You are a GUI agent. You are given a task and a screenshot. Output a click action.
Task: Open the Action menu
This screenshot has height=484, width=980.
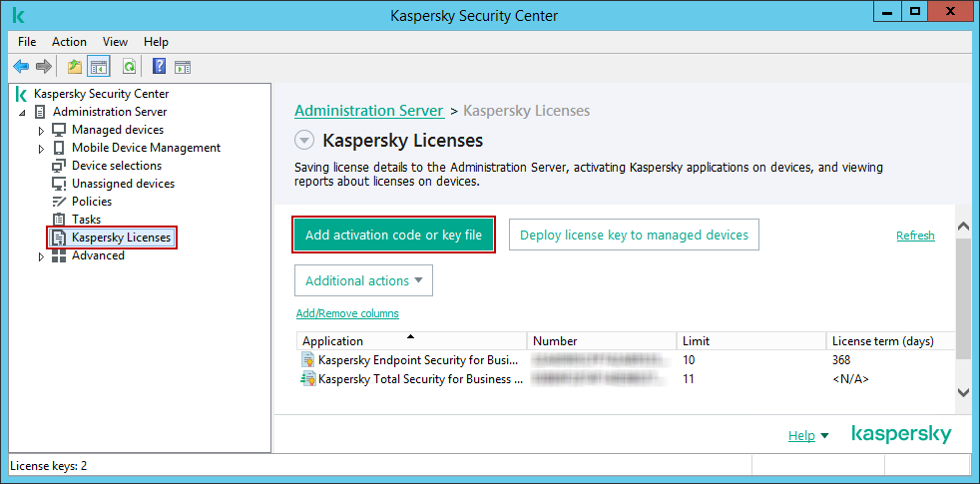click(69, 42)
